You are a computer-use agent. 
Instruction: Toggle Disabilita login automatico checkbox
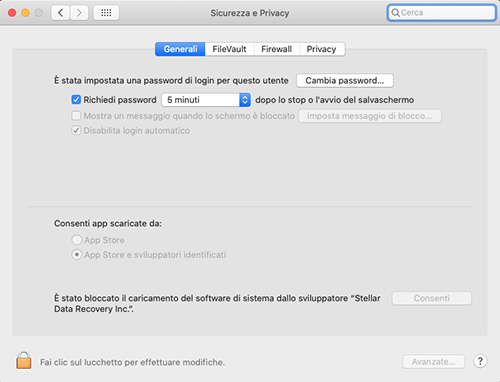[x=76, y=130]
